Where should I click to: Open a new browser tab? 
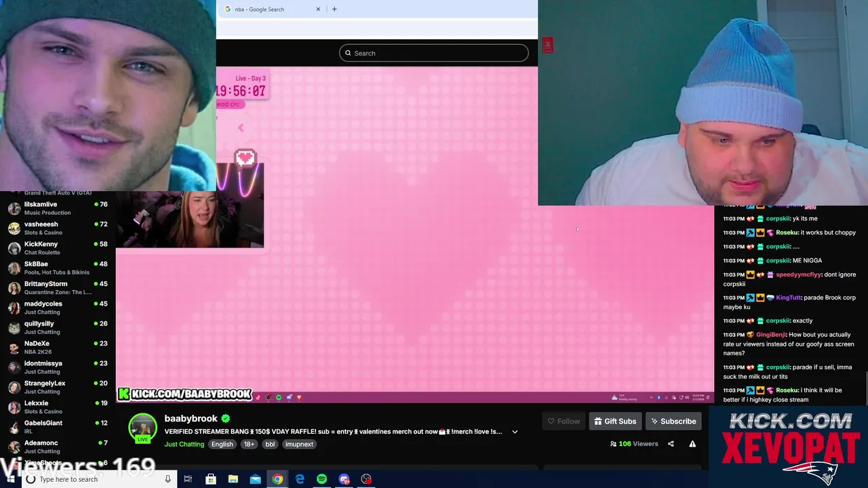coord(334,9)
